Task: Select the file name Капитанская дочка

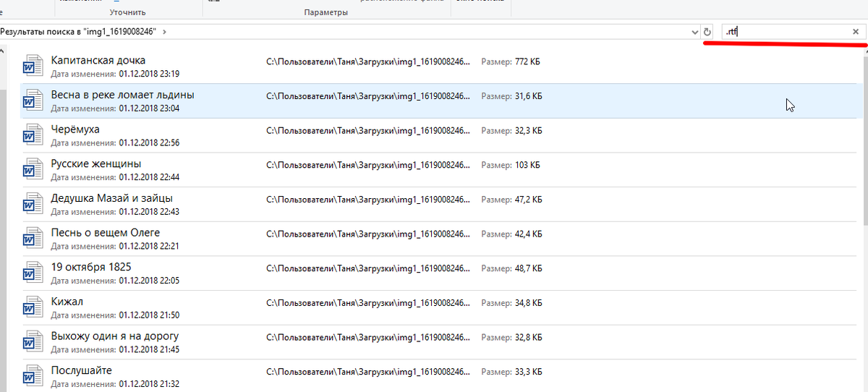Action: (x=98, y=60)
